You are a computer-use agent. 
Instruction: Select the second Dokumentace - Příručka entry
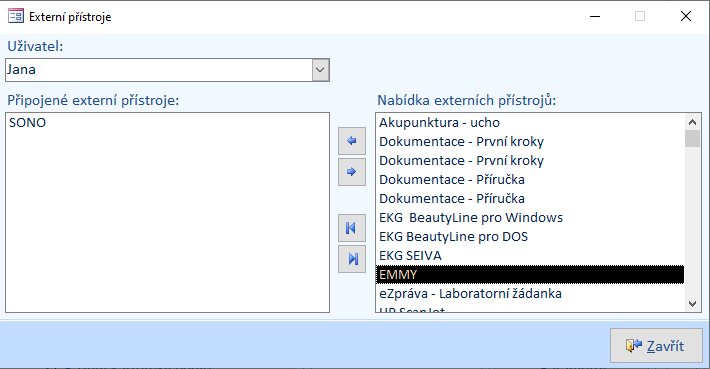click(x=530, y=199)
